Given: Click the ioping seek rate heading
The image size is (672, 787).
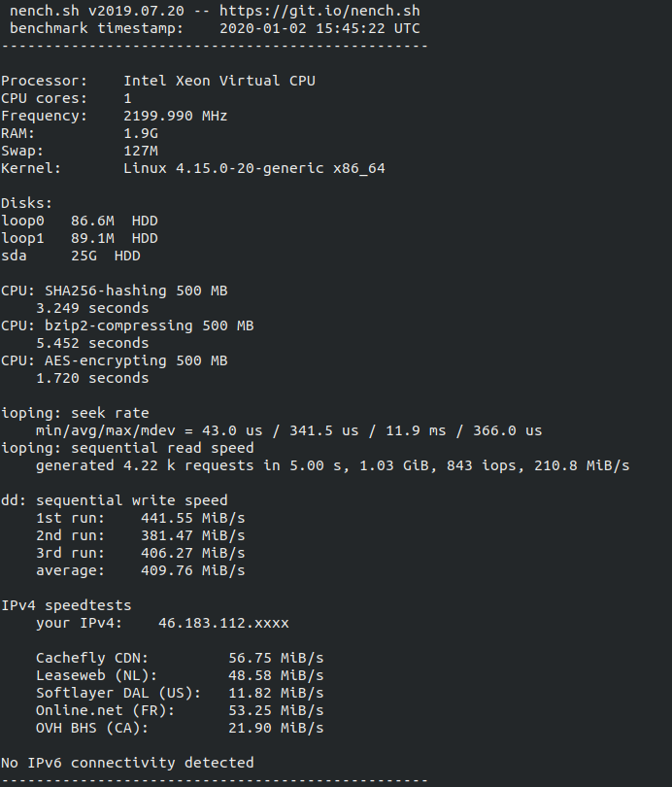Looking at the screenshot, I should coord(75,413).
